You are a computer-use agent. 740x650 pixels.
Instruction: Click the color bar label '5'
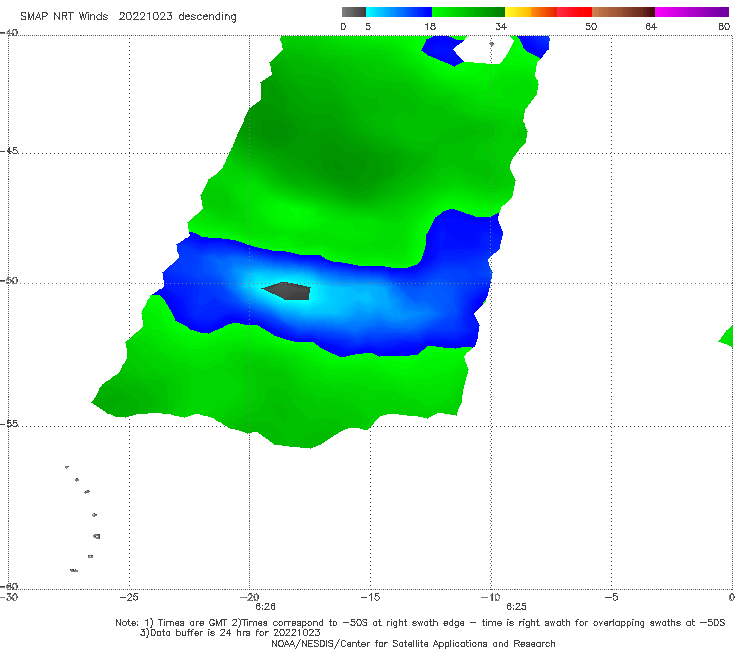[368, 27]
